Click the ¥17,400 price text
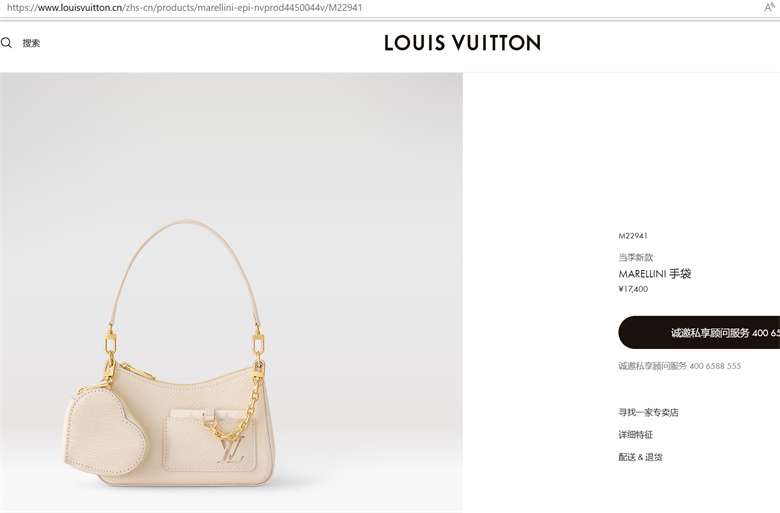Viewport: 780px width, 513px height. [x=633, y=289]
